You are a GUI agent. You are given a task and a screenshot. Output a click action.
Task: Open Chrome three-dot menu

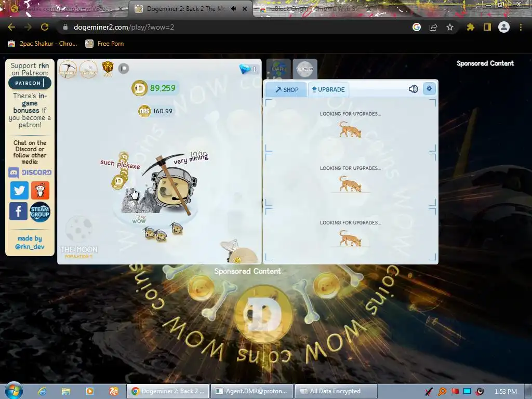pos(521,27)
